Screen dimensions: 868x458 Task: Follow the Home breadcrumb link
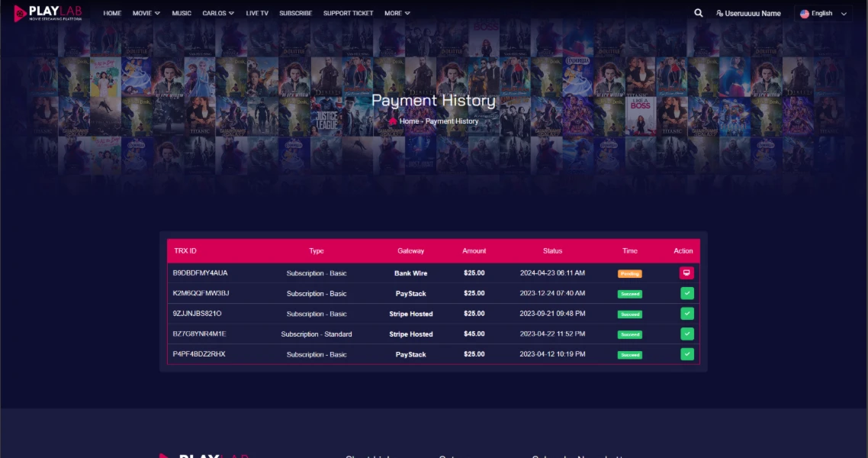pyautogui.click(x=409, y=121)
